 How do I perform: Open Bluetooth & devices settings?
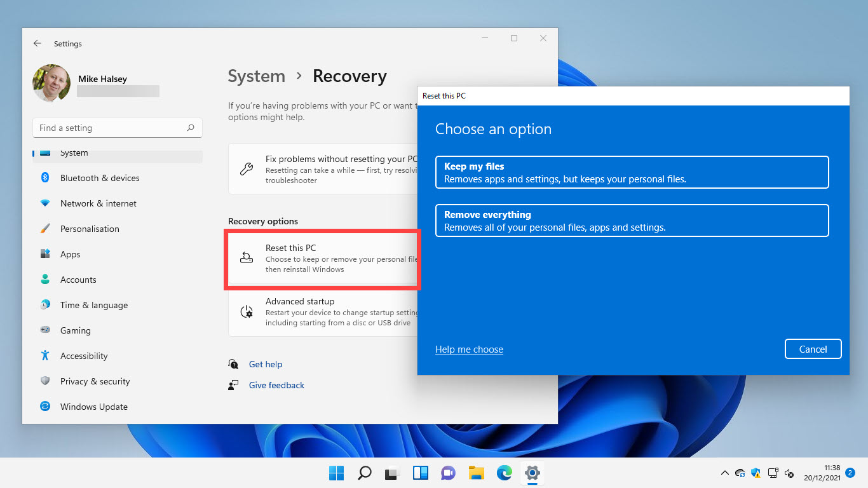pyautogui.click(x=100, y=178)
